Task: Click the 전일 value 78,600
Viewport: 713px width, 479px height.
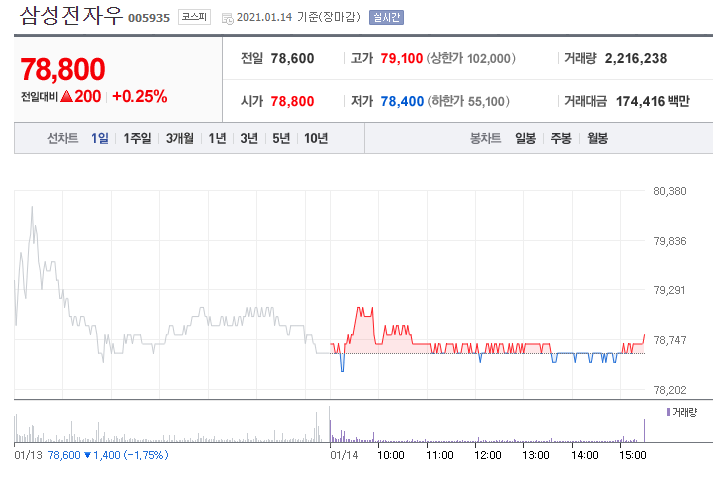Action: pyautogui.click(x=292, y=58)
